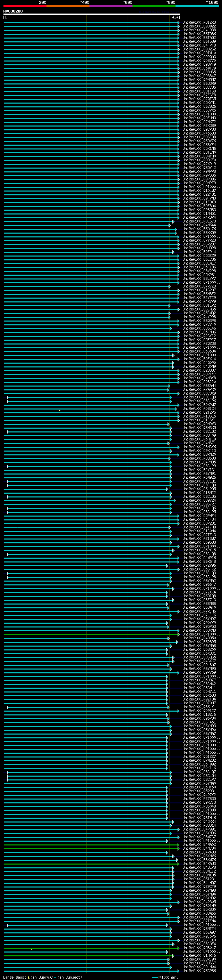Click UniRef100_C1GRA7 label
Image resolution: width=222 pixels, height=980 pixels.
click(x=199, y=290)
